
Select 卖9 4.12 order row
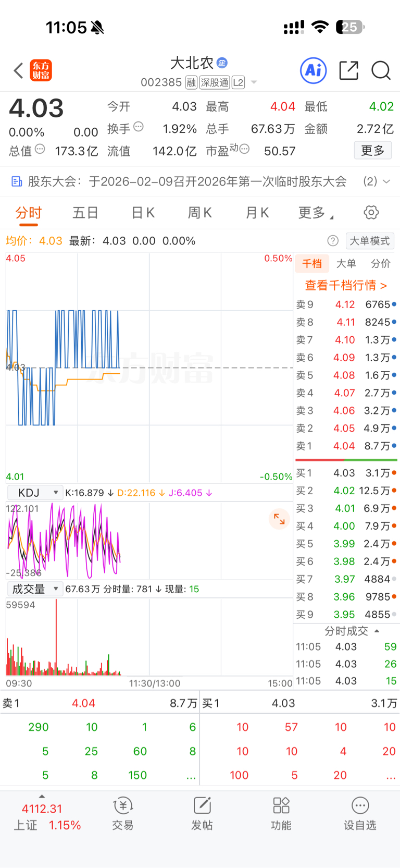pyautogui.click(x=346, y=304)
